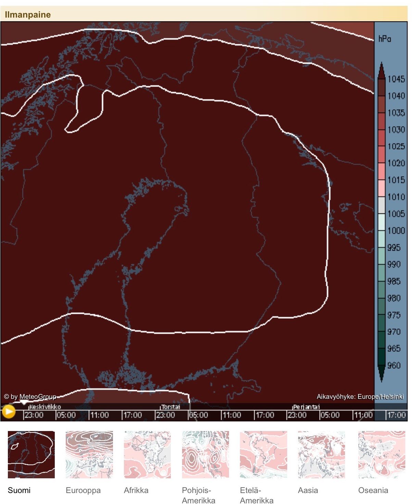
Task: Click the Pohjois-Amerikka region link
Action: (x=199, y=495)
